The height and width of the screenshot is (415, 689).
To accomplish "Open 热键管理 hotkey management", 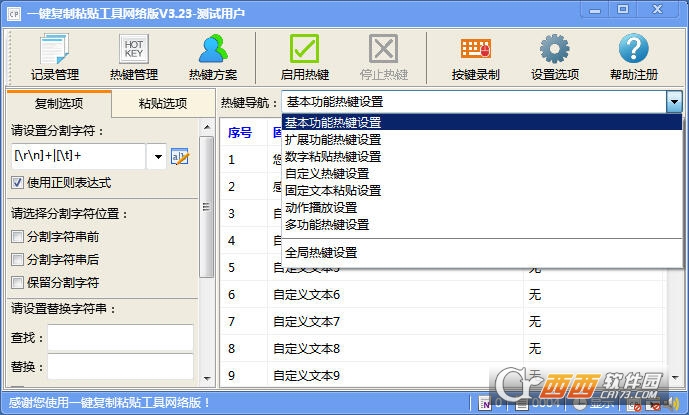I will 134,57.
